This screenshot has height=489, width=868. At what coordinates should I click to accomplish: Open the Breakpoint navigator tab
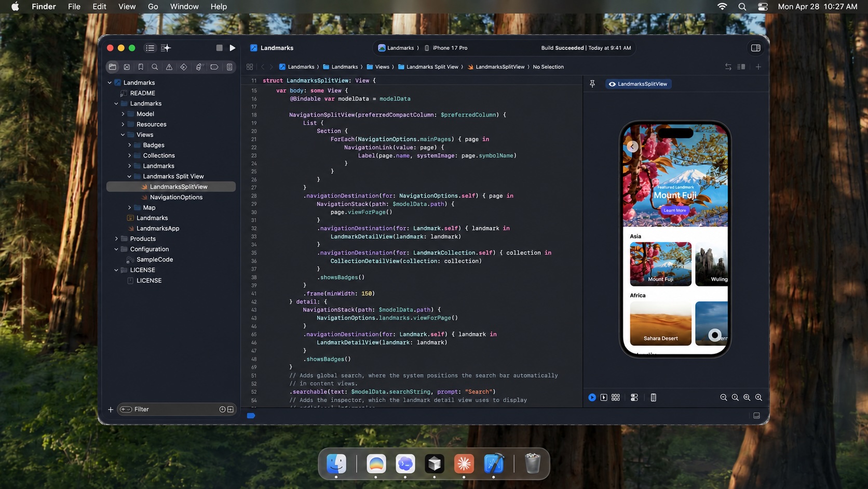tap(214, 67)
